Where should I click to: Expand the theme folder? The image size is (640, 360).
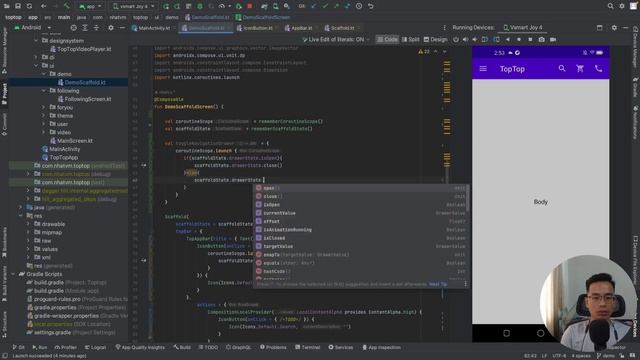[44, 116]
